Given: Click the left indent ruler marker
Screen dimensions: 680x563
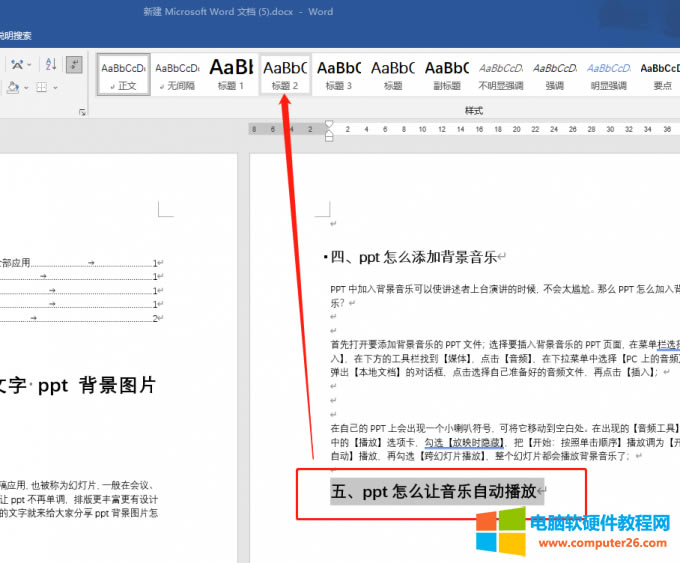Looking at the screenshot, I should pos(329,138).
